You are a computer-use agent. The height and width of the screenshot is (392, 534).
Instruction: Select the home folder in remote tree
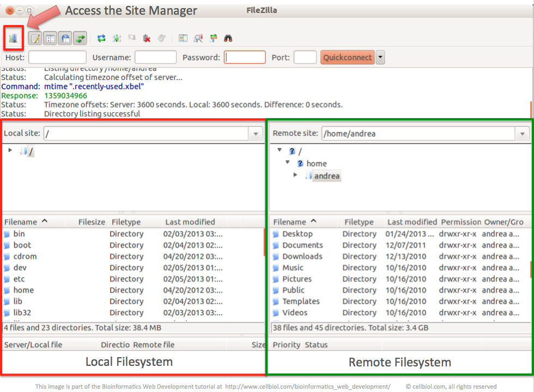click(317, 164)
